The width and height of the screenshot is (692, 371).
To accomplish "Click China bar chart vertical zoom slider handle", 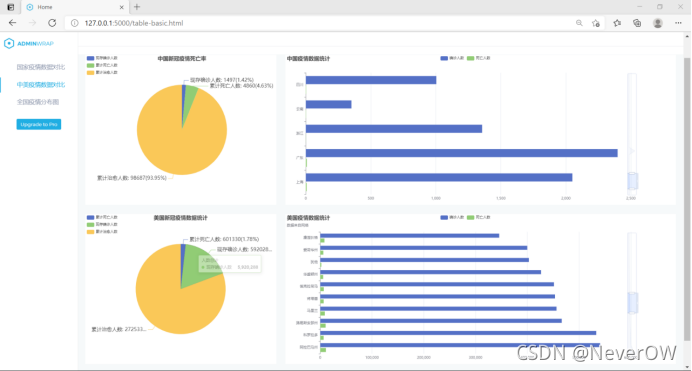I will click(x=632, y=181).
